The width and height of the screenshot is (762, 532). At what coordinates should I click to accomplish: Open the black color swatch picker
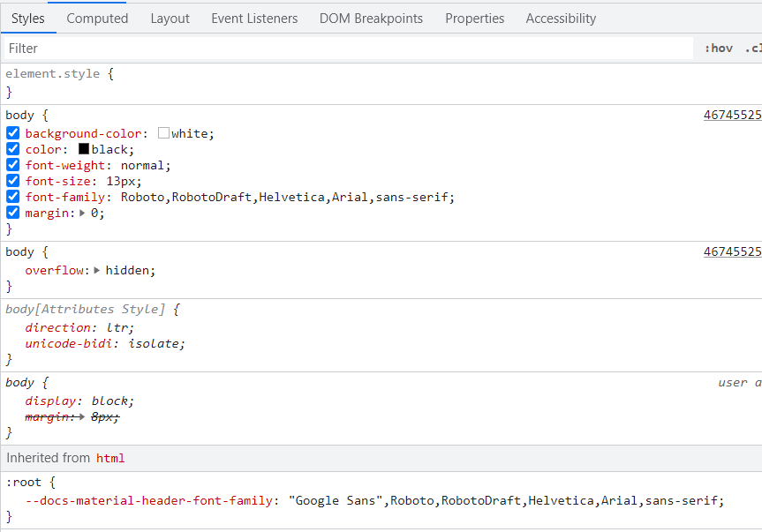coord(84,150)
